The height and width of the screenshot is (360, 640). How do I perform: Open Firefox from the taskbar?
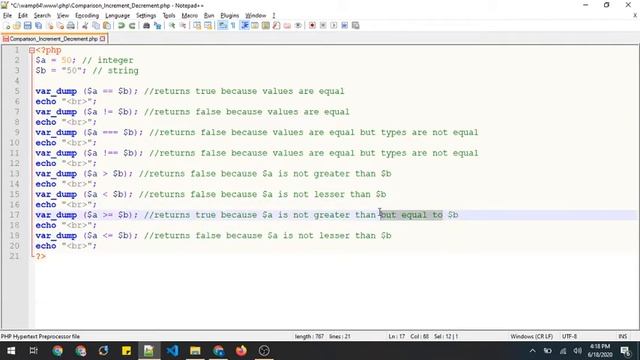241,351
